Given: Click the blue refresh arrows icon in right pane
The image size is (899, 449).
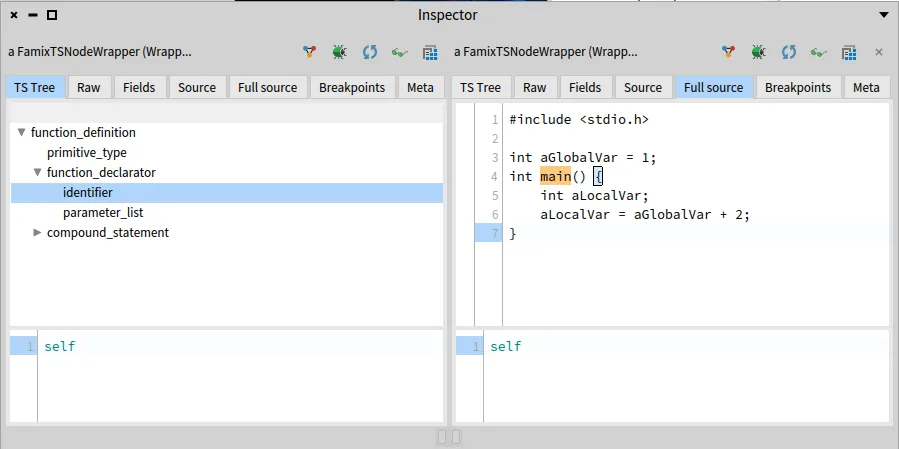Looking at the screenshot, I should click(789, 52).
